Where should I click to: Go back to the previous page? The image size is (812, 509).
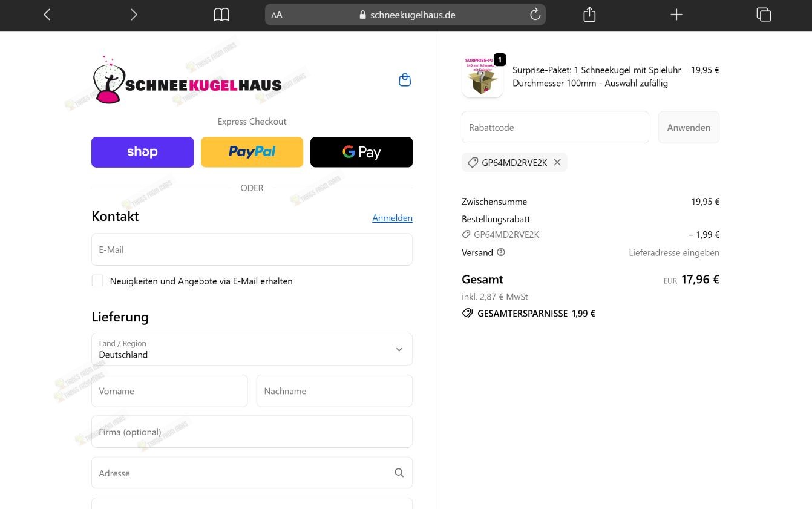[x=47, y=15]
